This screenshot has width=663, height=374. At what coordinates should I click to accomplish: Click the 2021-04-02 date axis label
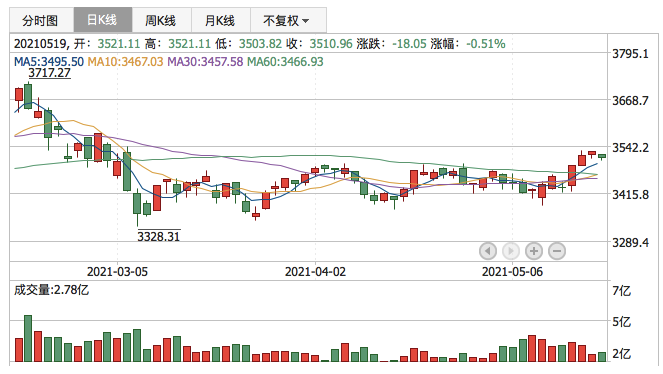click(x=315, y=271)
